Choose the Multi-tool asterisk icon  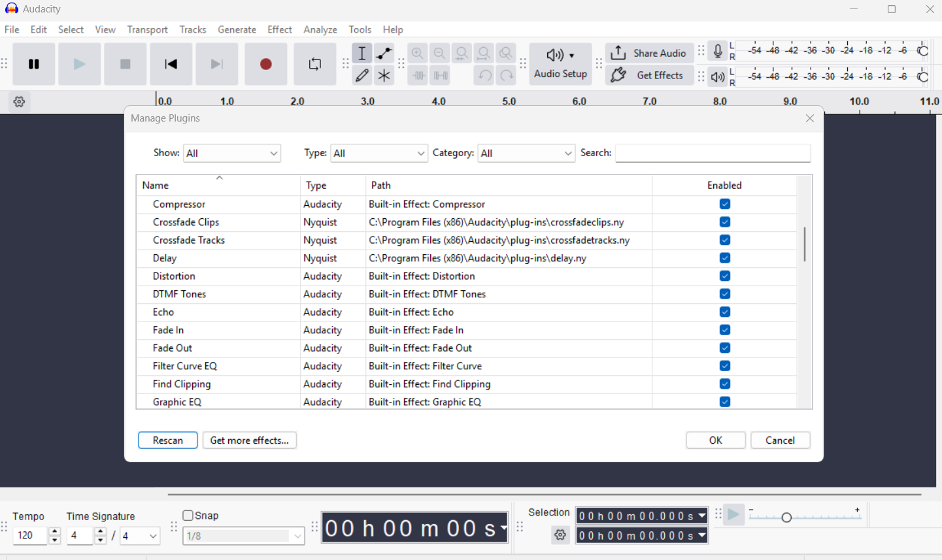click(384, 75)
